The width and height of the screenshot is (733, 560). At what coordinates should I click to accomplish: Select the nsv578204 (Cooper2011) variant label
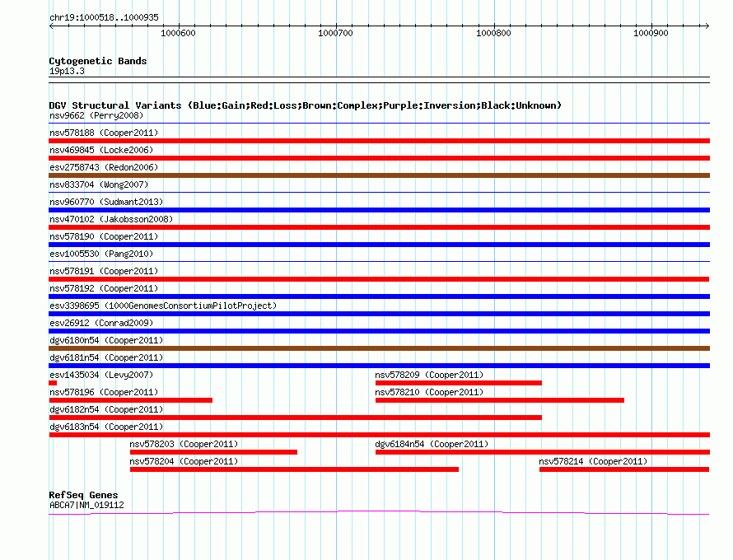[184, 461]
